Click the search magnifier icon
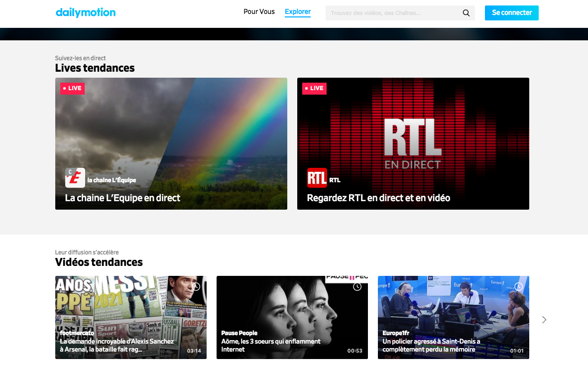The height and width of the screenshot is (368, 588). 466,13
